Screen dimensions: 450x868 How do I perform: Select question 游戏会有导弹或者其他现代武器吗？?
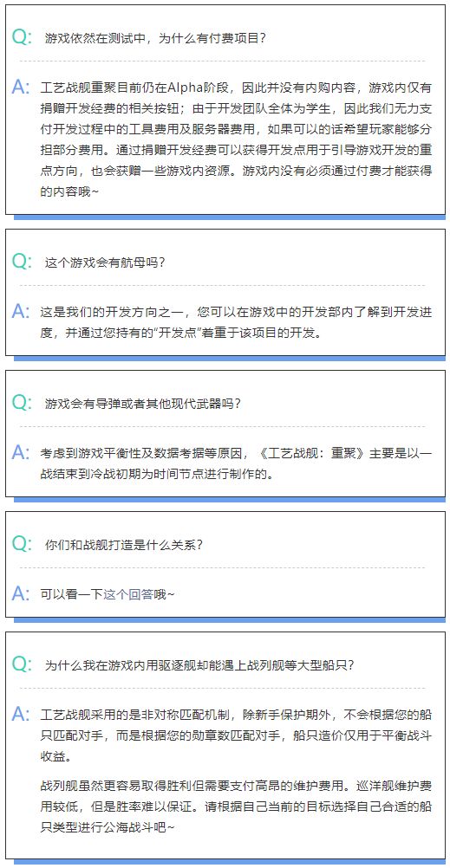(143, 404)
